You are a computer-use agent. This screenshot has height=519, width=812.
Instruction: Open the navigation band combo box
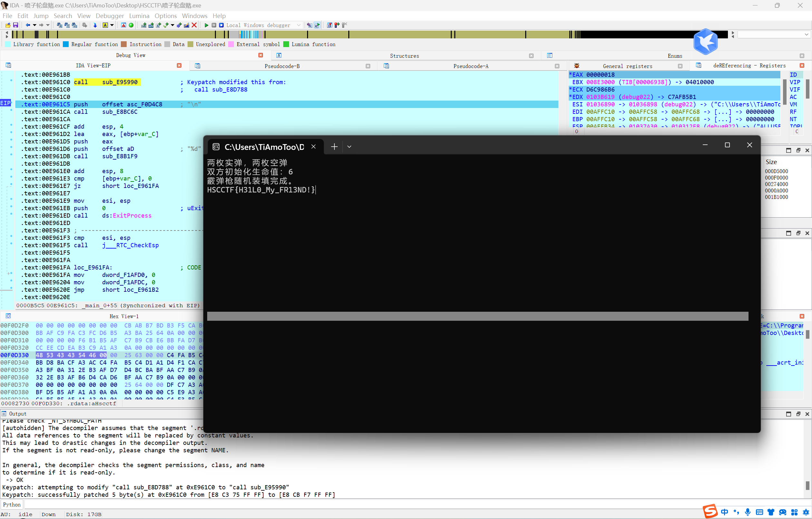774,34
